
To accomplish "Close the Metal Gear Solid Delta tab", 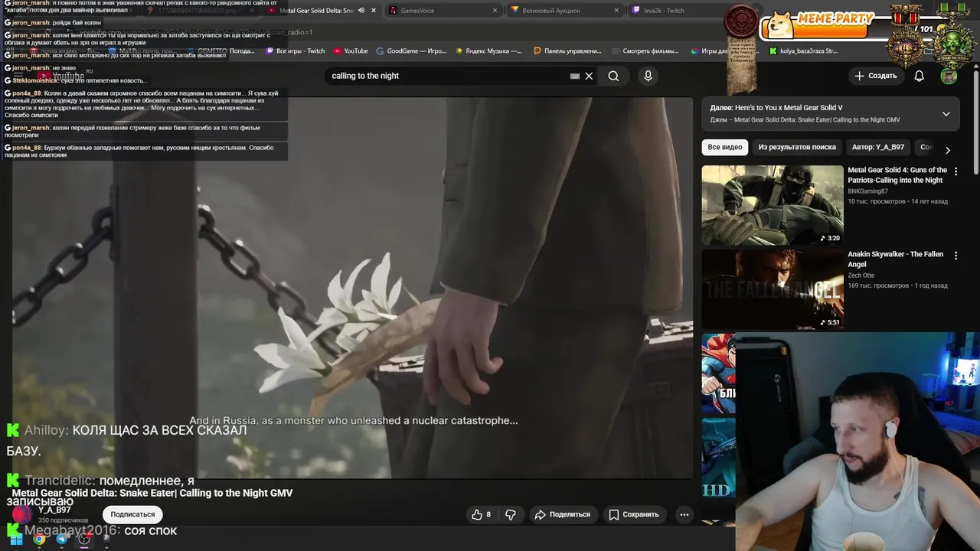I will [x=374, y=11].
